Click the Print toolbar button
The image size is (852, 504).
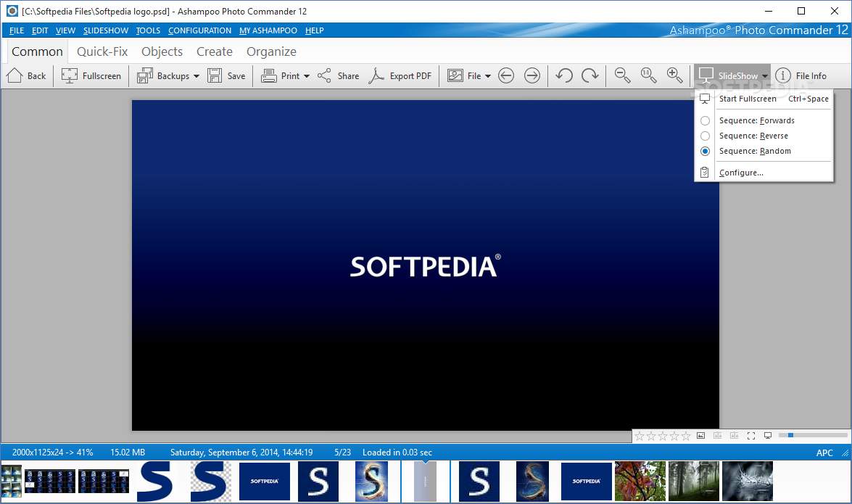(280, 75)
